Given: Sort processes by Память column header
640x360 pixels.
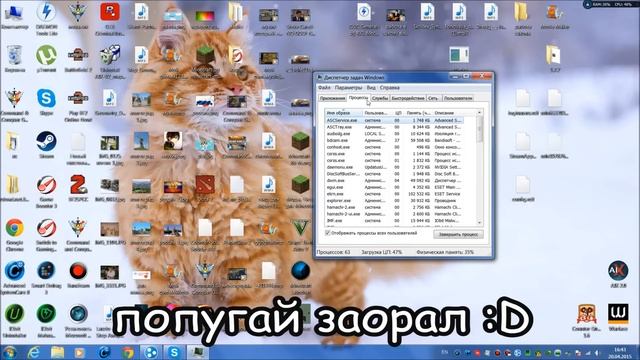Looking at the screenshot, I should coord(418,113).
